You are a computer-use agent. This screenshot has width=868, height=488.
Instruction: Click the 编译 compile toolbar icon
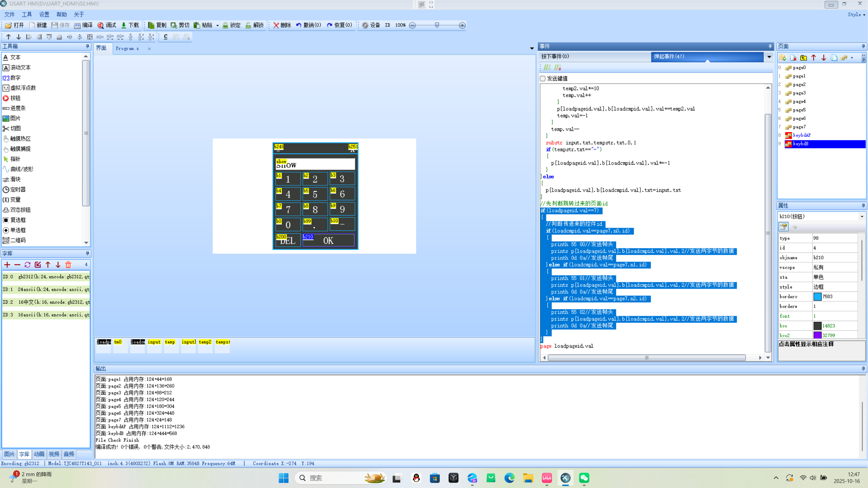pos(78,25)
